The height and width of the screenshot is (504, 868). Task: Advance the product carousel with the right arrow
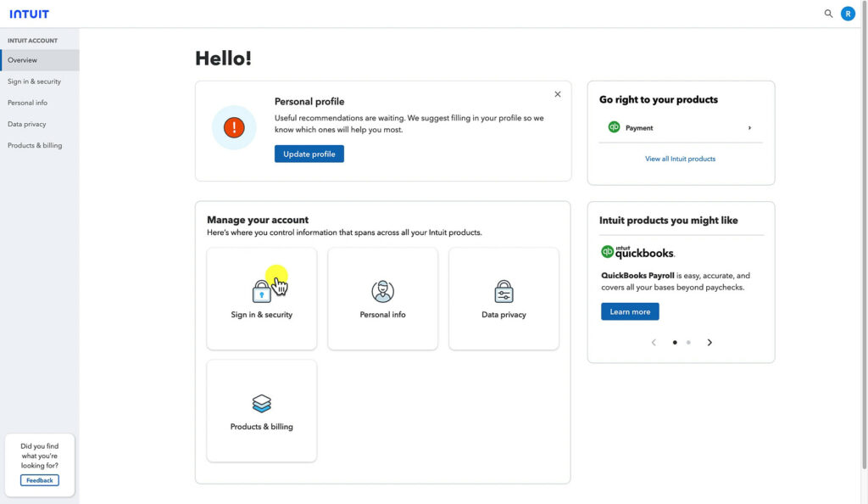click(710, 342)
